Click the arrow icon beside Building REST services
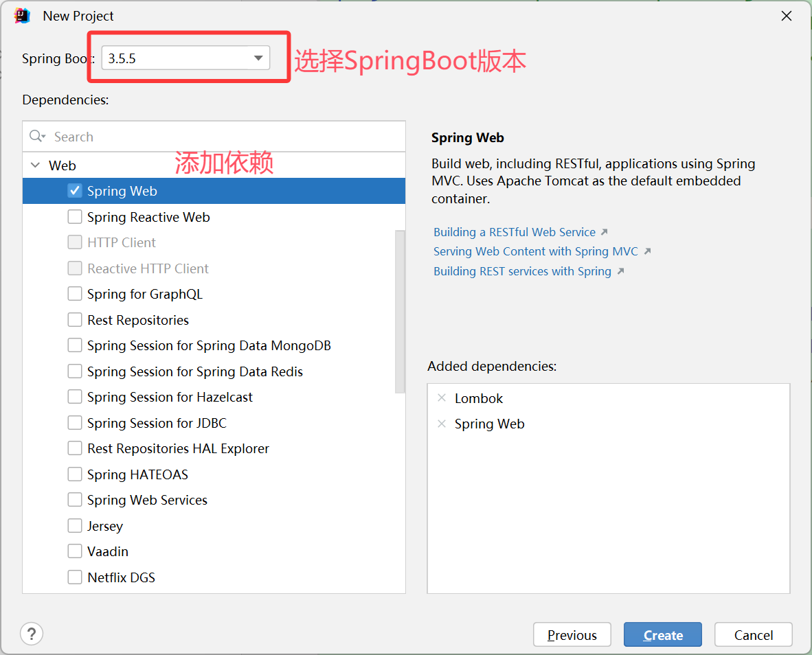The height and width of the screenshot is (655, 812). click(x=620, y=271)
